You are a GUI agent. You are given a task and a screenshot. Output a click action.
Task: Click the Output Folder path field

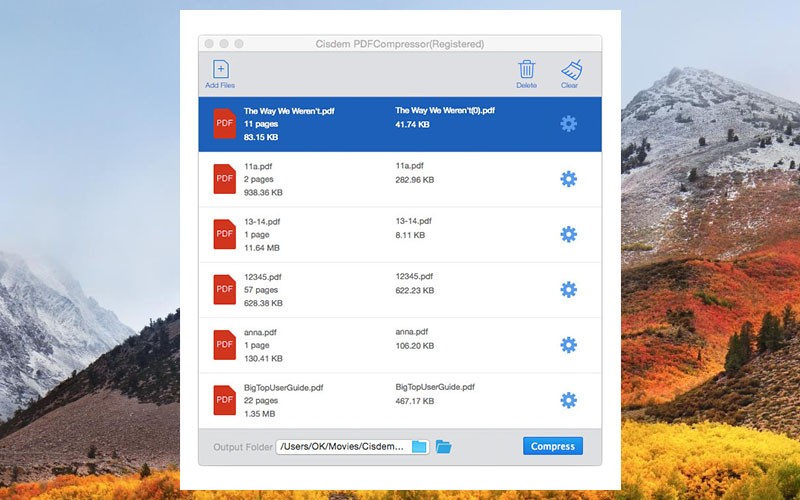point(352,446)
